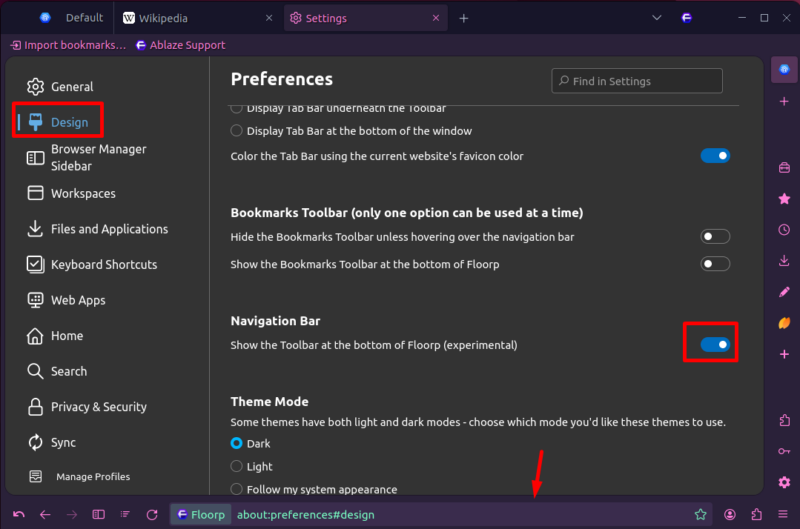Go forward with the forward arrow
This screenshot has height=529, width=800.
coord(72,515)
